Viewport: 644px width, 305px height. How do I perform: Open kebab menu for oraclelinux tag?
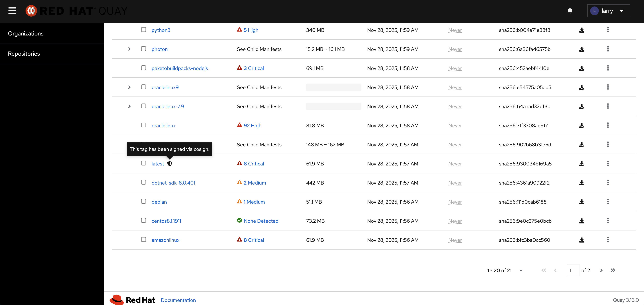click(608, 125)
